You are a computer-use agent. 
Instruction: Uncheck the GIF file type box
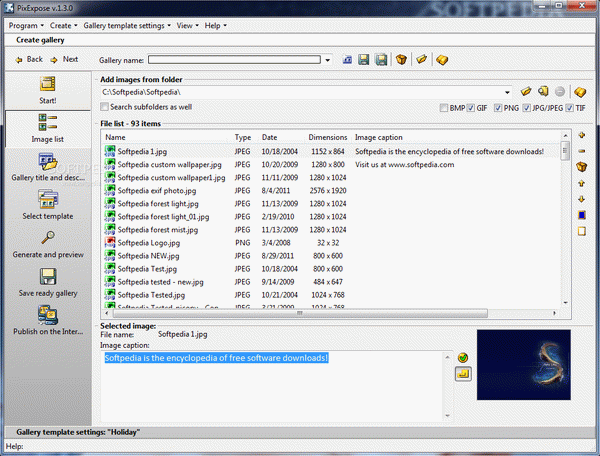pos(471,108)
